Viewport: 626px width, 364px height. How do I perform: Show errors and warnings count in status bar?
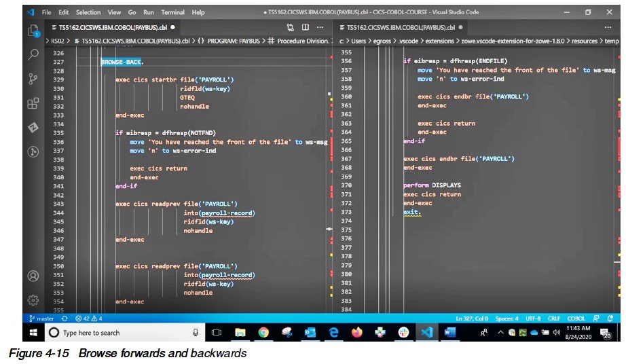coord(88,318)
